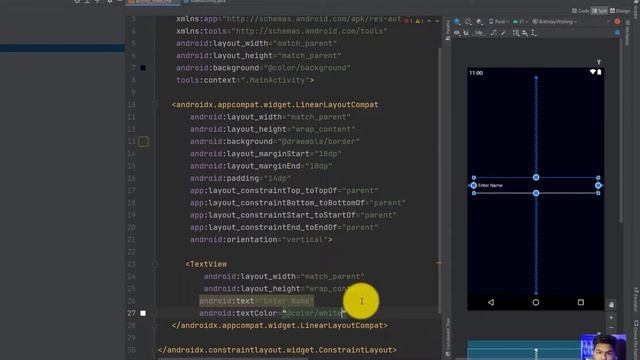Toggle the pan hand tool in preview
This screenshot has height=360, width=640.
pyautogui.click(x=611, y=304)
